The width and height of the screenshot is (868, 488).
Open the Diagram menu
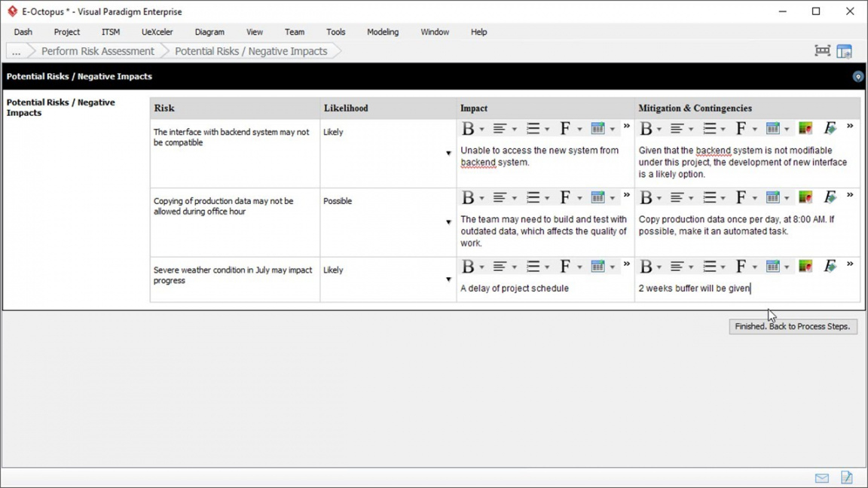(x=209, y=32)
